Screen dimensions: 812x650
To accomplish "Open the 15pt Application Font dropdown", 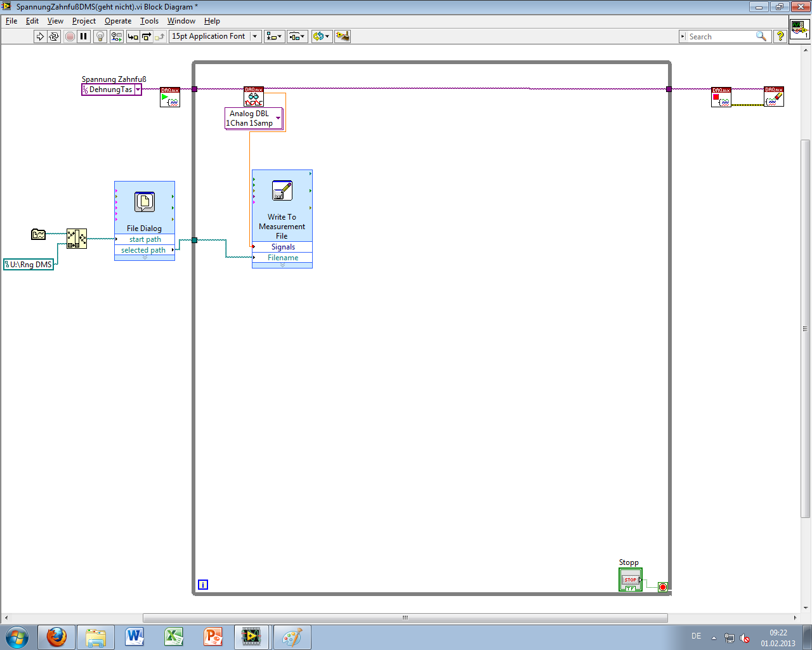I will tap(215, 36).
